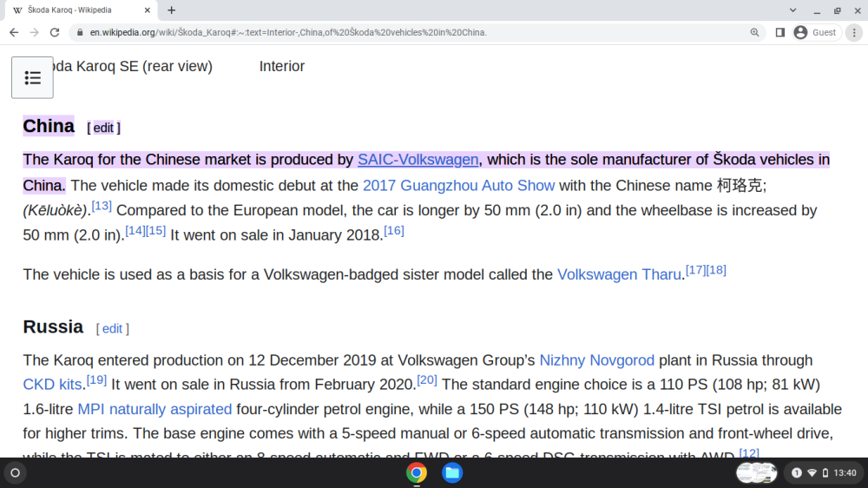This screenshot has width=868, height=488.
Task: Open Chrome three-dot menu
Action: [x=854, y=33]
